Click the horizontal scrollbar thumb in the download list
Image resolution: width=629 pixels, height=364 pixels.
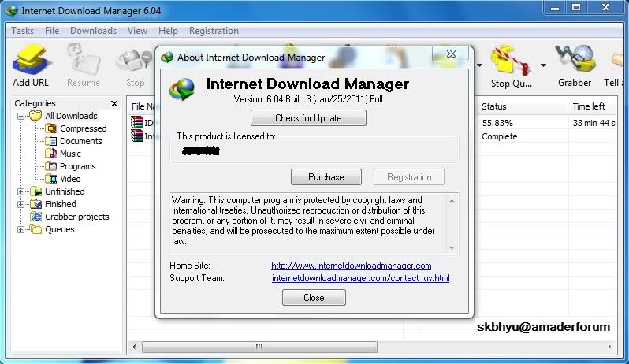coord(259,347)
